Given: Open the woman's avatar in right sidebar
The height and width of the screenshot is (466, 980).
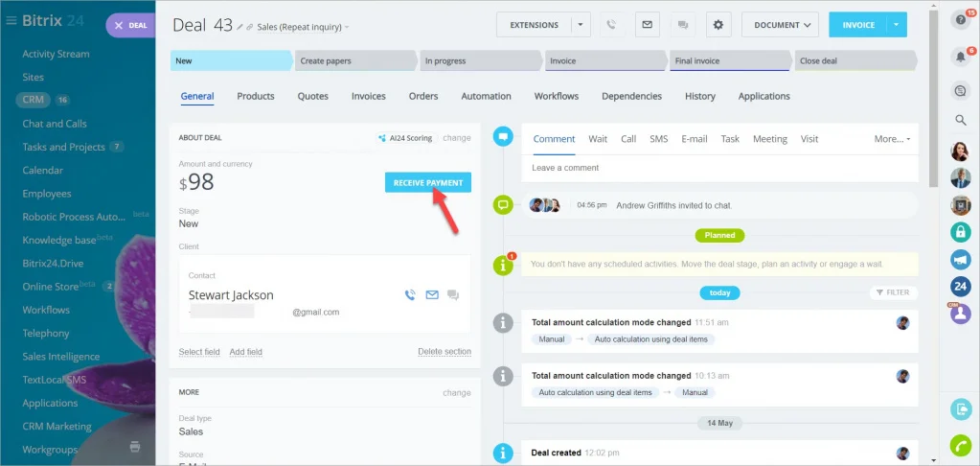Looking at the screenshot, I should pyautogui.click(x=961, y=151).
